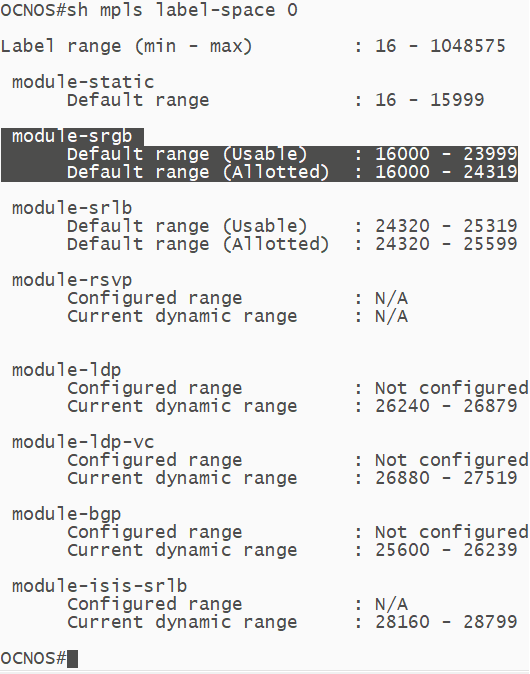Click the srlb usable value 24320 - 25319

(x=446, y=226)
